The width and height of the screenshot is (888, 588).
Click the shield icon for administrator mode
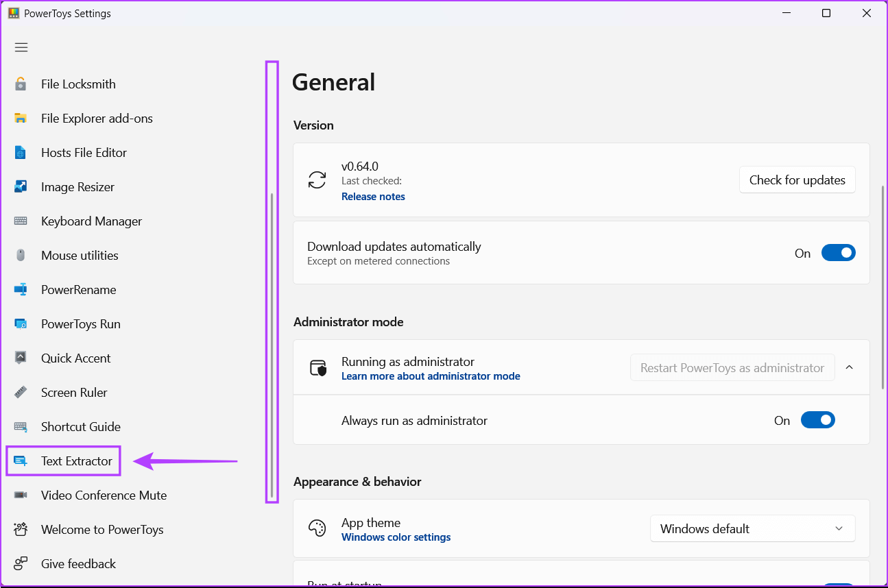pyautogui.click(x=318, y=368)
